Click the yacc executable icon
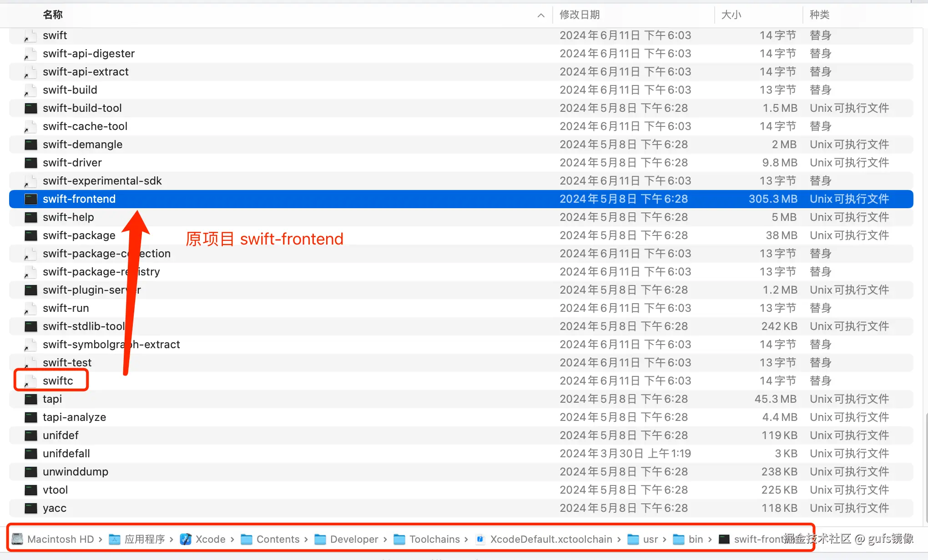This screenshot has width=928, height=560. tap(30, 508)
